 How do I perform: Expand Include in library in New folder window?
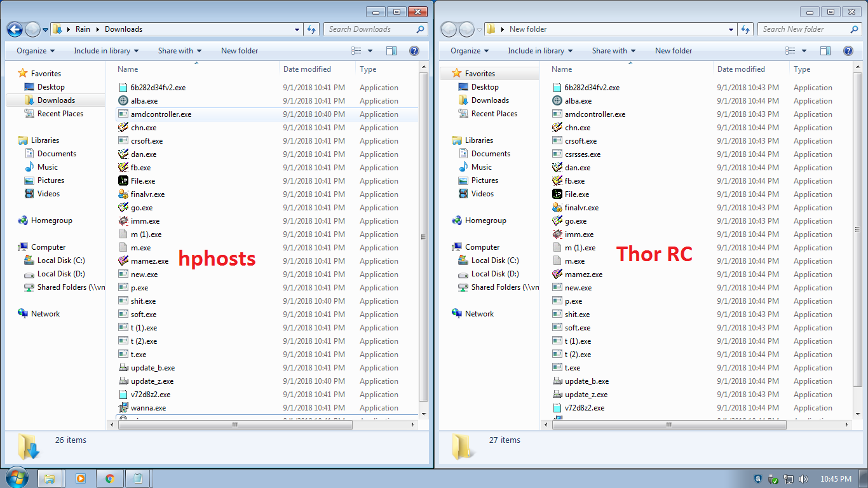click(540, 51)
